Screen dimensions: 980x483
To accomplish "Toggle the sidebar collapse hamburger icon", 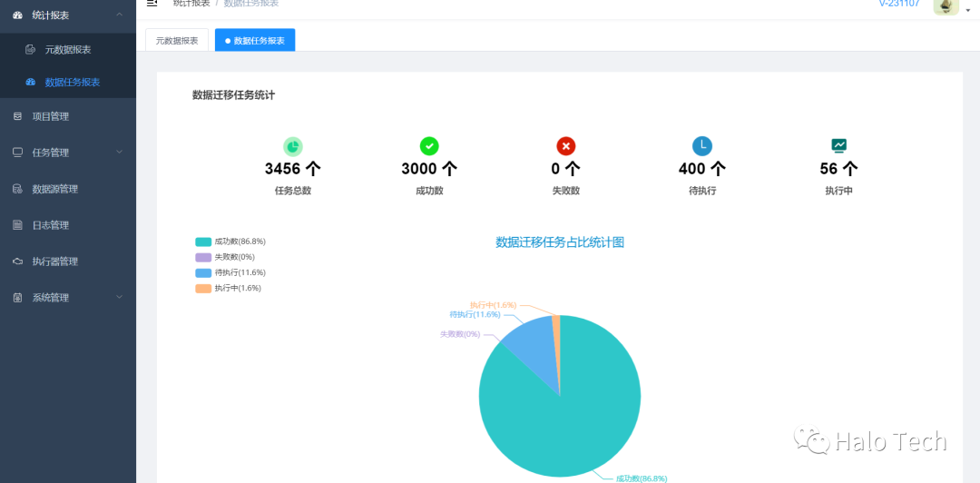I will pos(152,3).
